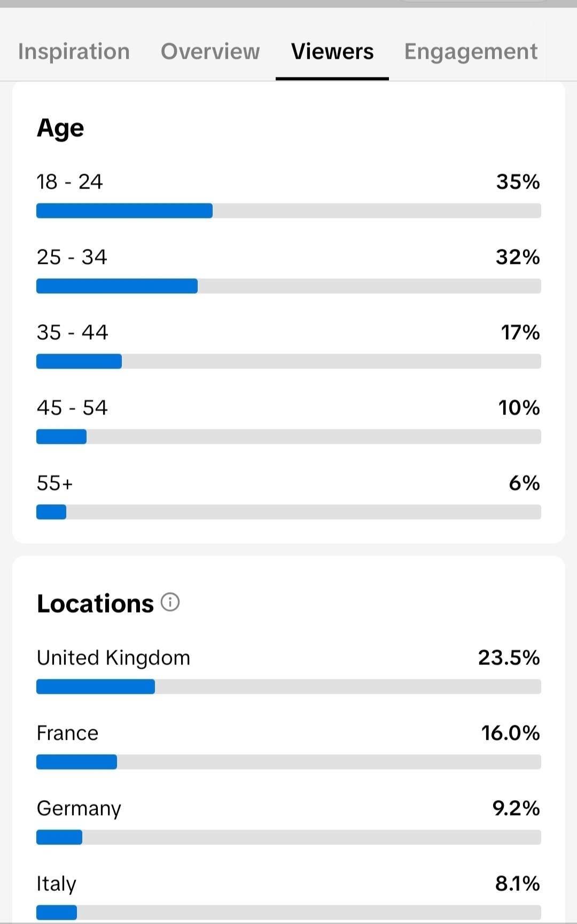
Task: Tap the 45 - 54 age bar
Action: pos(288,436)
